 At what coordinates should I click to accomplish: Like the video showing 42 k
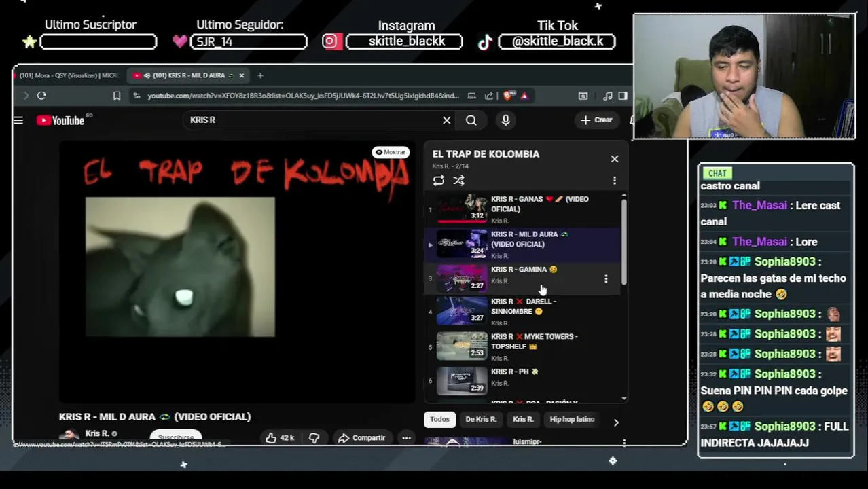[x=280, y=438]
